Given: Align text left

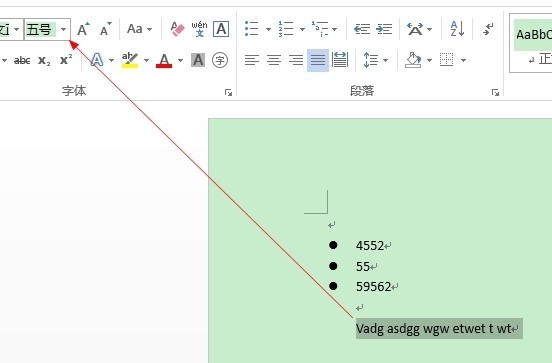Looking at the screenshot, I should (252, 60).
